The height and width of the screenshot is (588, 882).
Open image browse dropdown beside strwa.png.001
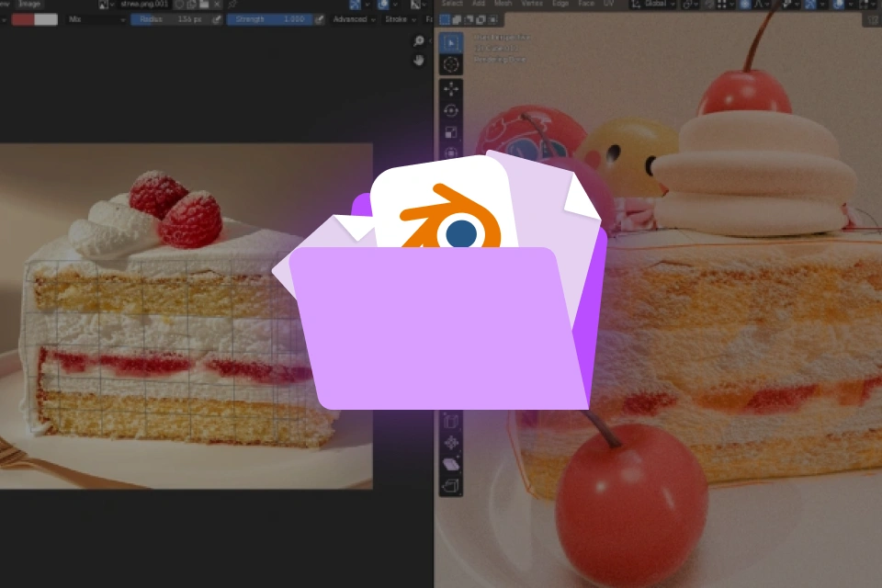point(107,5)
